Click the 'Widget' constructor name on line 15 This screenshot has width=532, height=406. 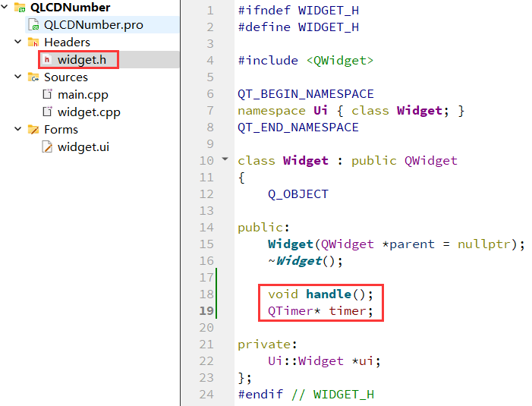click(291, 244)
